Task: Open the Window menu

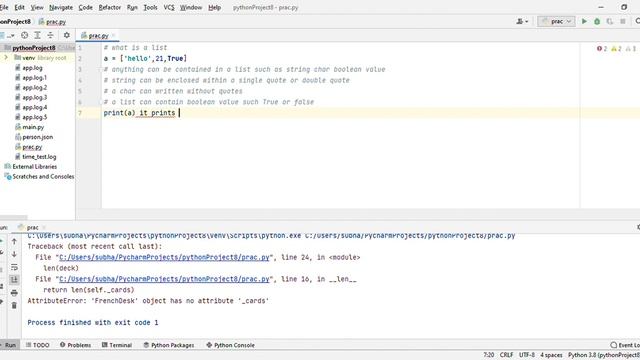Action: 191,7
